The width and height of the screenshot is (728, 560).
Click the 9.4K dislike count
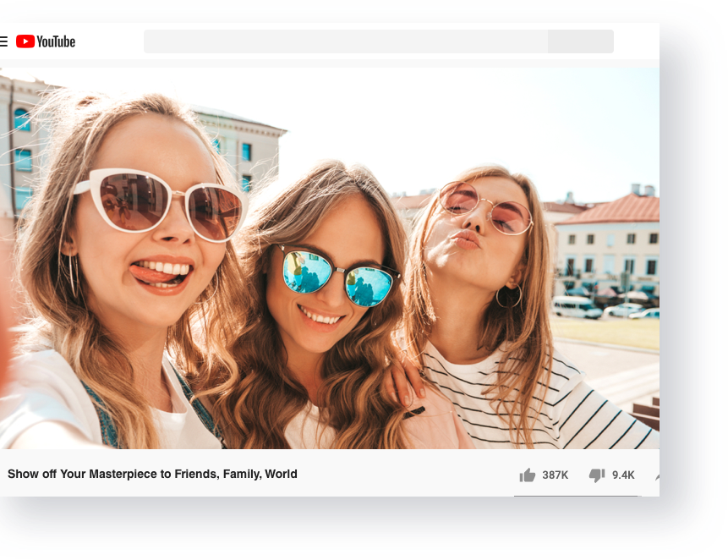click(623, 475)
